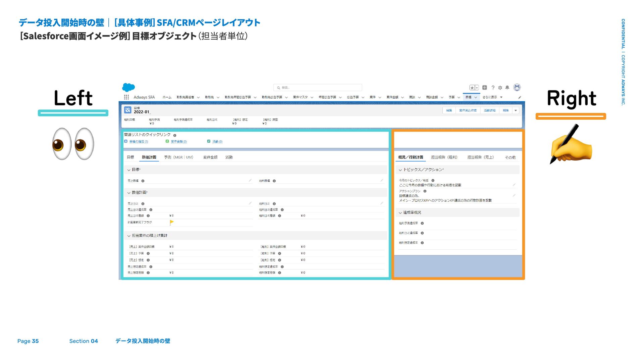Click the pencil icon to edit the navigation bar
Screen dimensions: 644x362
[520, 98]
